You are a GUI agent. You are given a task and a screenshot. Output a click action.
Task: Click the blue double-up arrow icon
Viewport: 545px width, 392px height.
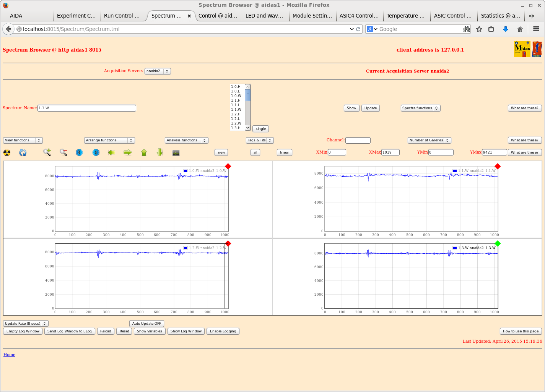pos(96,152)
